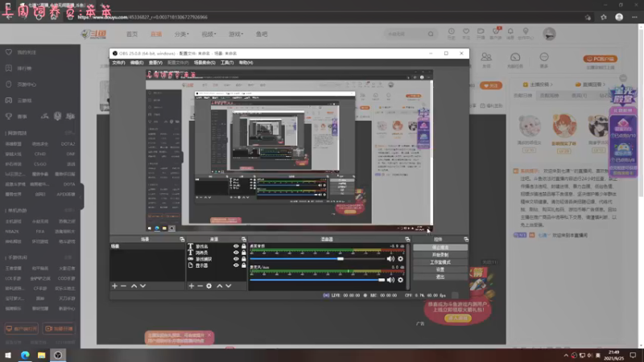
Task: Toggle lock on 饲养员 text source
Action: click(x=244, y=253)
